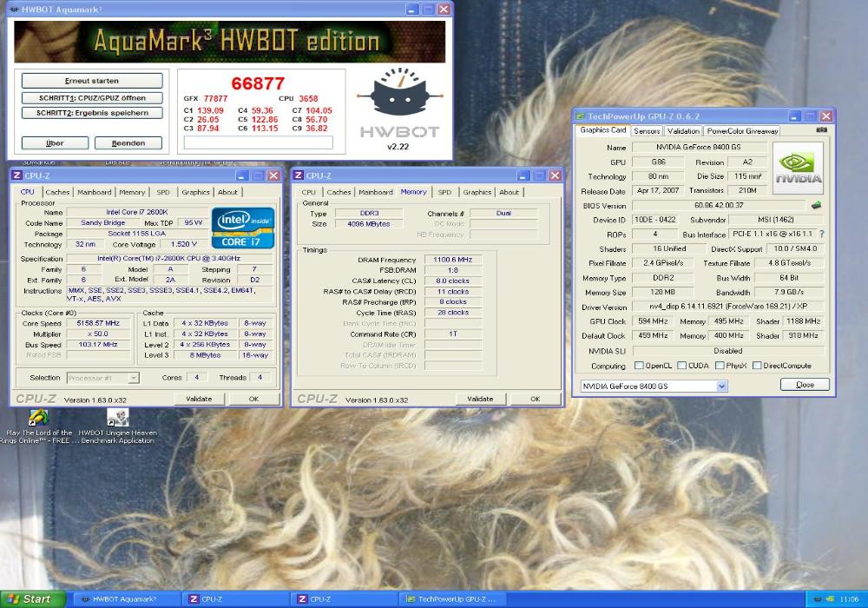
Task: Click the DRAM Frequency value 1100.6 MHz
Action: coord(453,259)
